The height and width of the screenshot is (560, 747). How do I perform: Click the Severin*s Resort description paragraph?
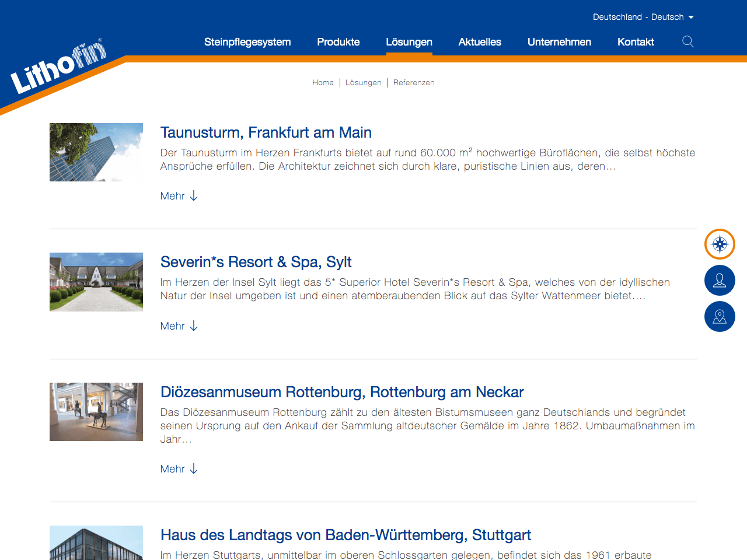415,289
